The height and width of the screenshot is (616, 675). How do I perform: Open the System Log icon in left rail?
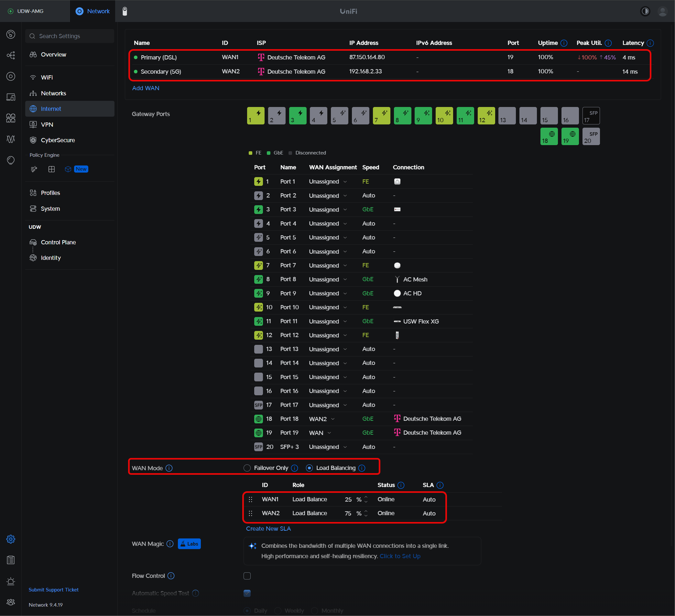(x=11, y=560)
